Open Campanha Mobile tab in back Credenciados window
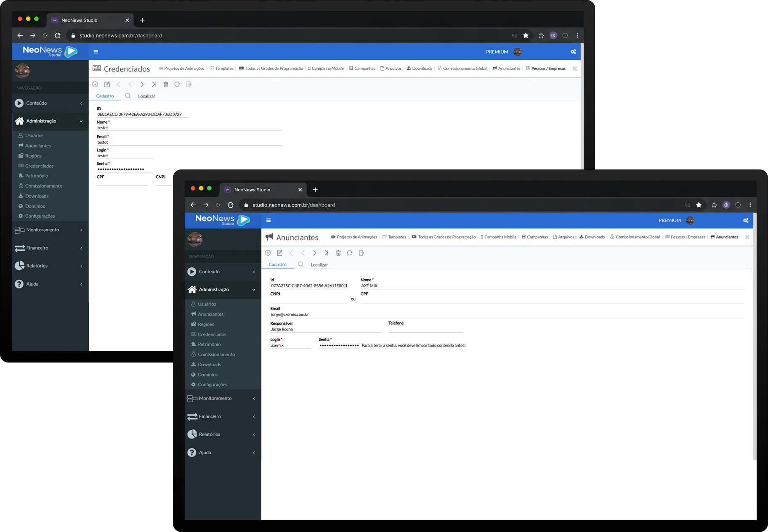768x532 pixels. (x=326, y=69)
